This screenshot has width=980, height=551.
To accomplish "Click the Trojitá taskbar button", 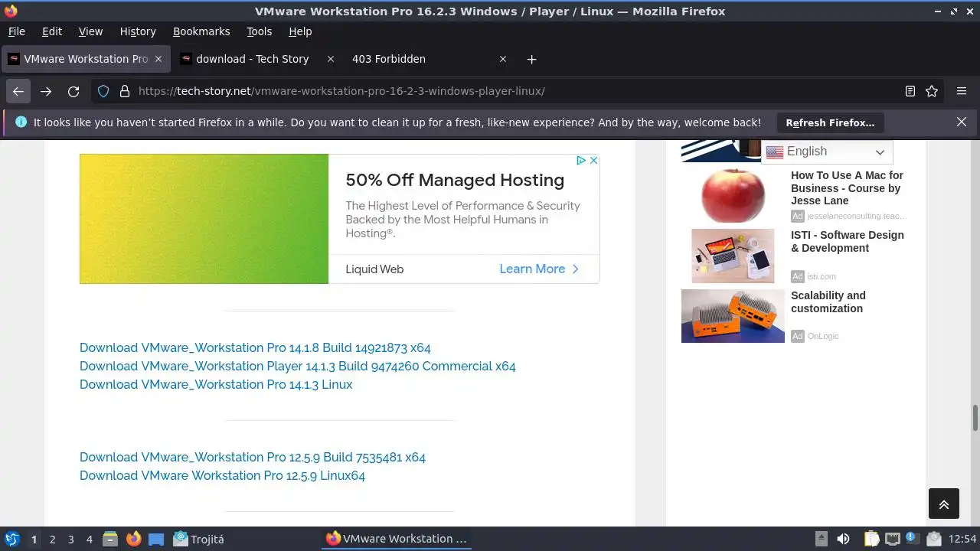I will pyautogui.click(x=198, y=539).
